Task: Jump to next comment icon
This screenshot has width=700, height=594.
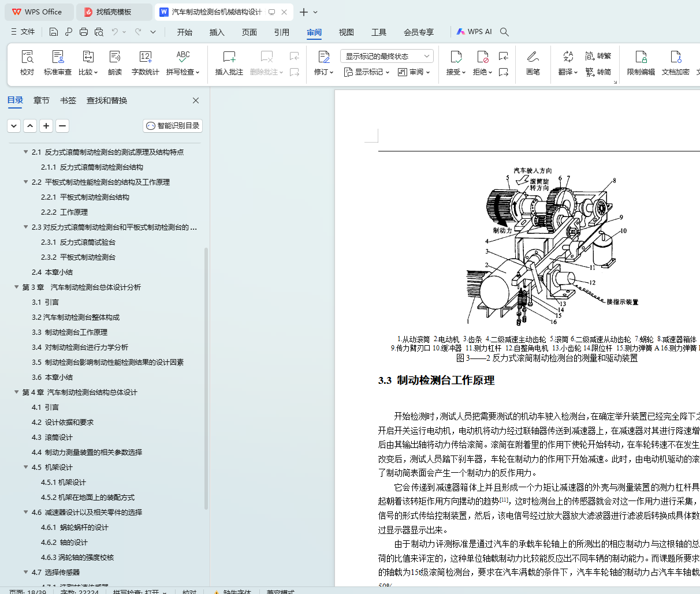Action: pyautogui.click(x=295, y=72)
